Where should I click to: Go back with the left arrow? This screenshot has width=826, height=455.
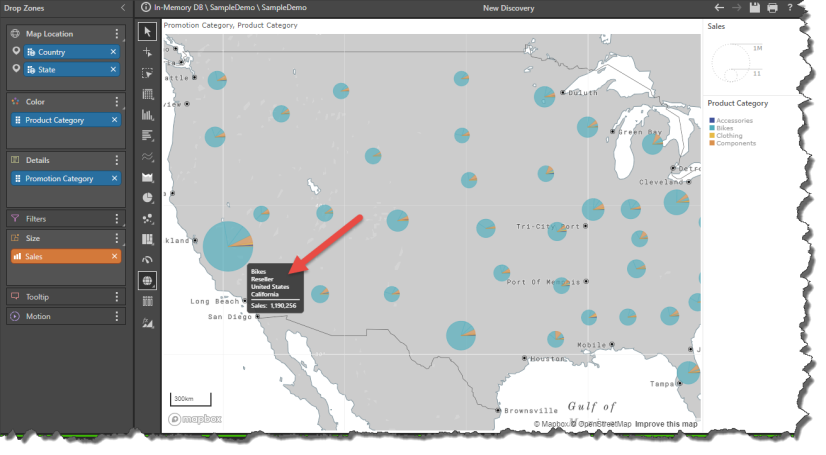tap(718, 8)
